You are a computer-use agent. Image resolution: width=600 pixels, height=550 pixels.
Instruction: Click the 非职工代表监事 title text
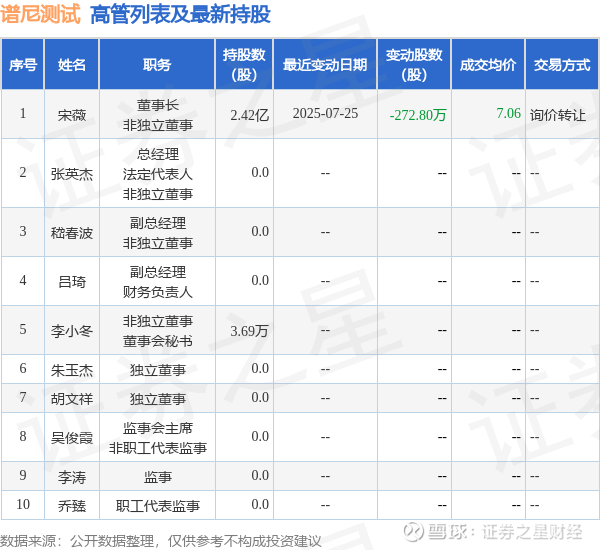pos(158,448)
